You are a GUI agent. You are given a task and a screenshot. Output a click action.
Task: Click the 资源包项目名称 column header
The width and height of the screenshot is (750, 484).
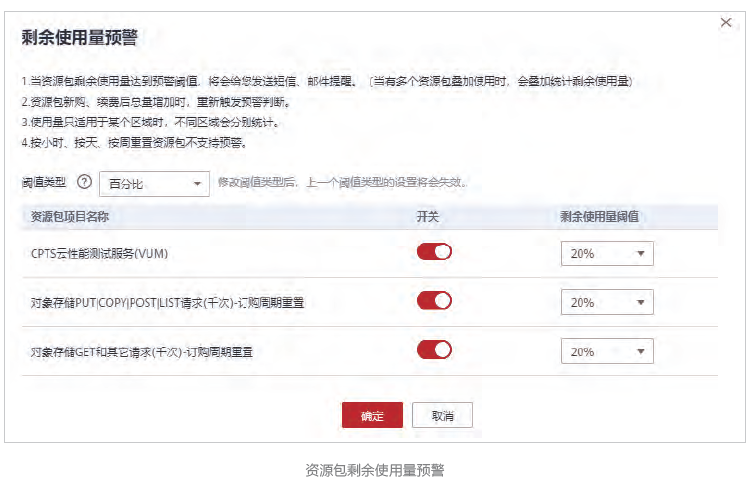[x=69, y=216]
